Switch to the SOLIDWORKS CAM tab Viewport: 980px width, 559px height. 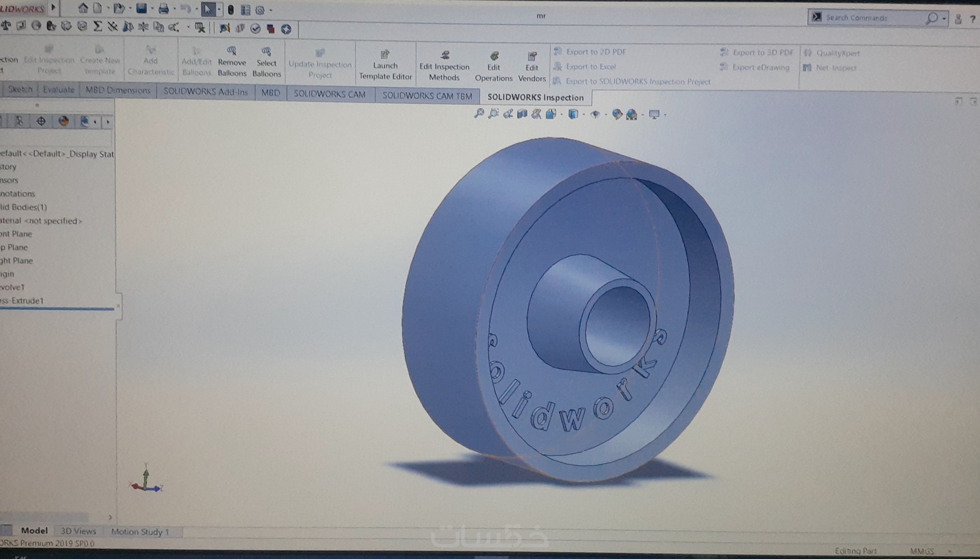330,94
